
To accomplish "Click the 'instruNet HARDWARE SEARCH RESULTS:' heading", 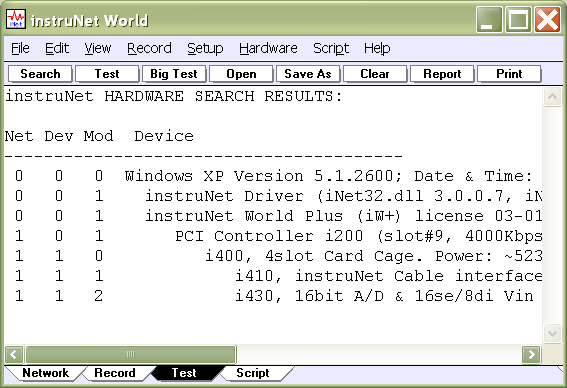I will coord(174,97).
